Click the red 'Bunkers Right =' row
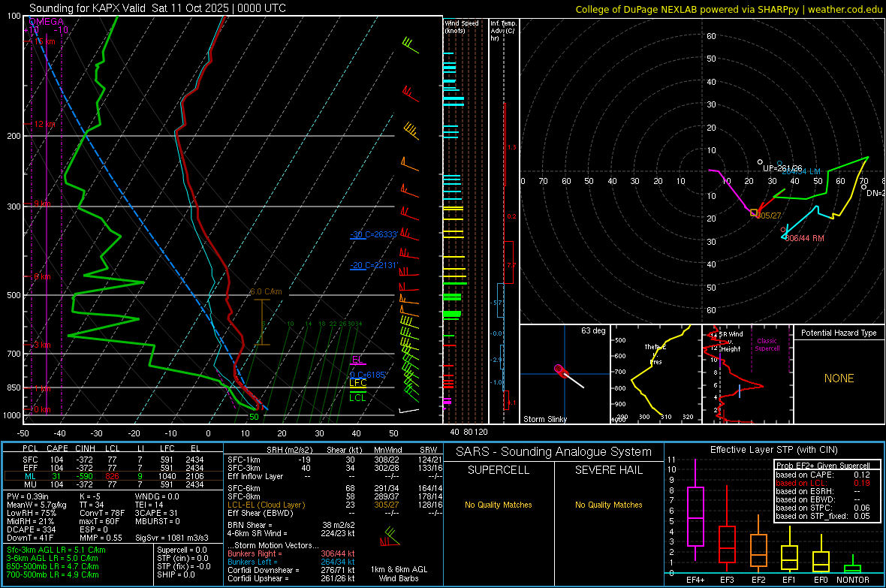Image resolution: width=886 pixels, height=588 pixels. tap(291, 553)
